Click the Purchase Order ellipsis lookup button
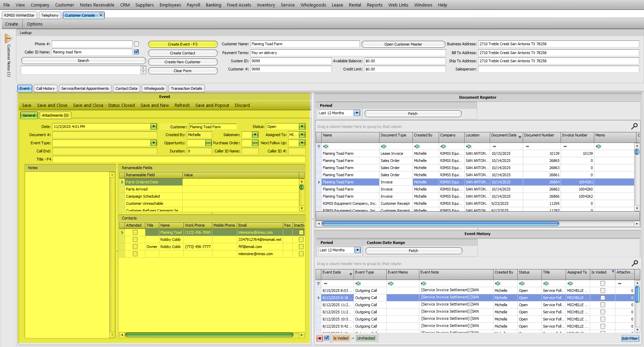 (x=255, y=143)
